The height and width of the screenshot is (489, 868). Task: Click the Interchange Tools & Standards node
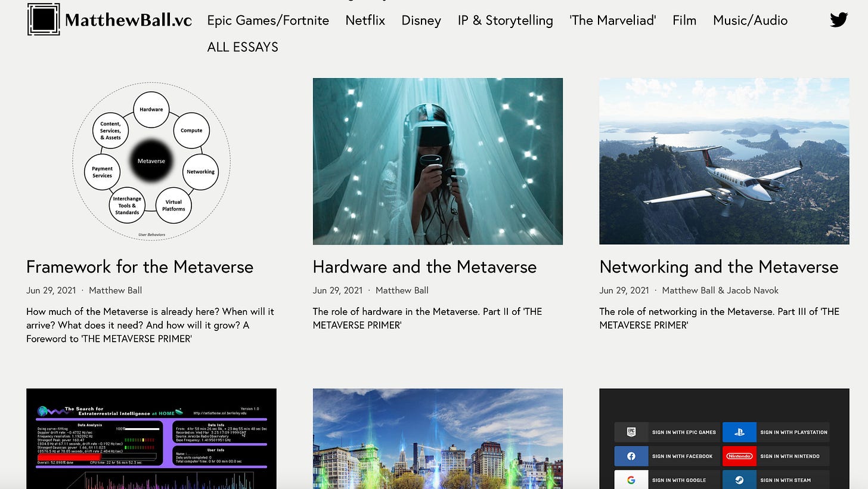[127, 205]
